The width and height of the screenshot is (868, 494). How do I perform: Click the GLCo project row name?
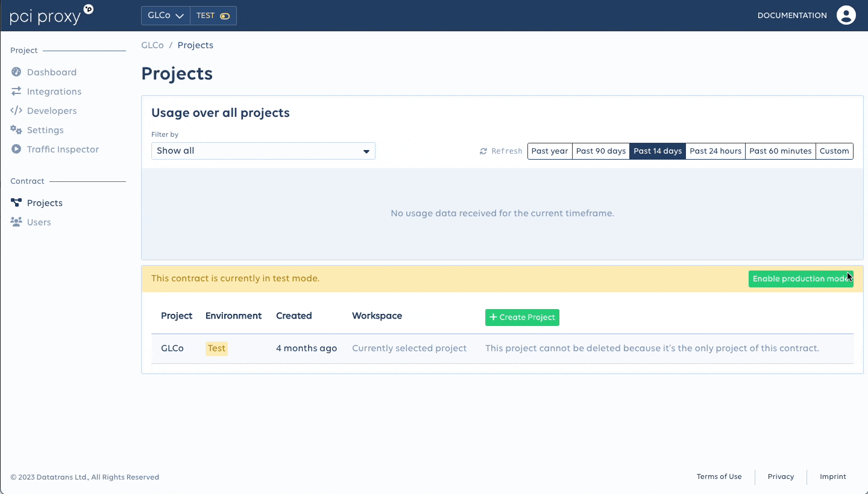tap(172, 348)
